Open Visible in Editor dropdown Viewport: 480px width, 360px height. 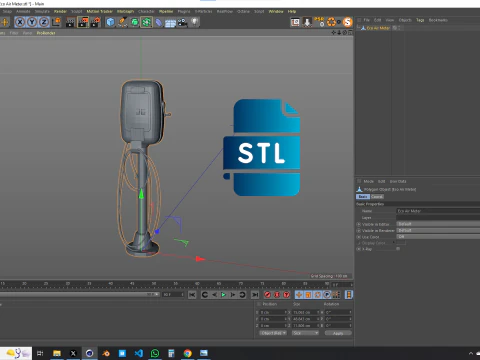point(438,224)
